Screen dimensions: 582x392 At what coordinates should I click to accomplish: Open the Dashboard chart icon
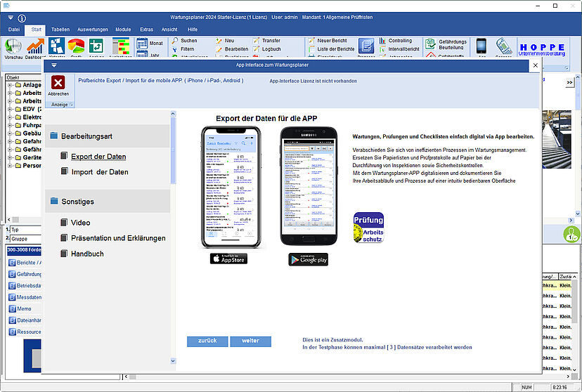tap(35, 47)
